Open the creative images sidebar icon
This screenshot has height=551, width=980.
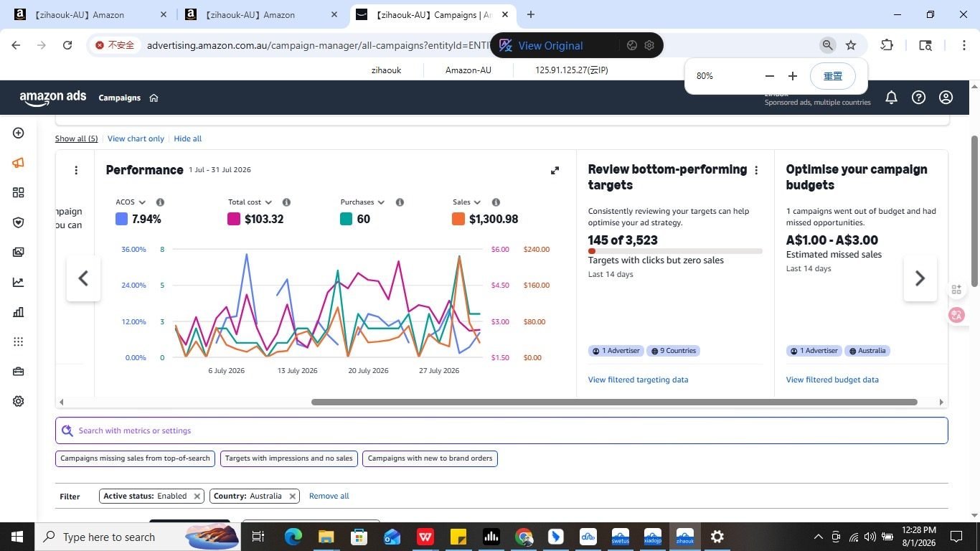(19, 252)
